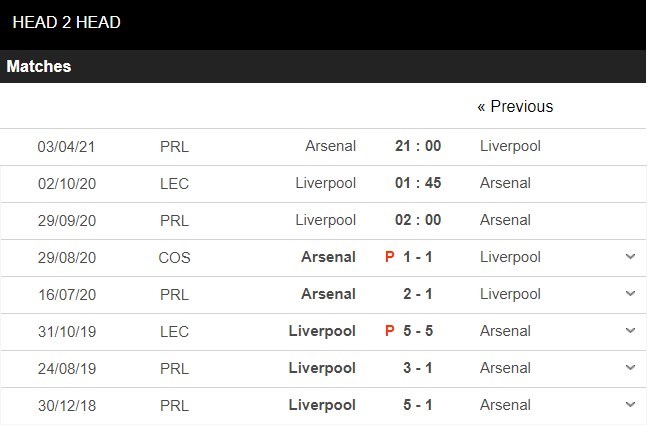Open the Matches tab header
The image size is (650, 426).
click(x=39, y=66)
